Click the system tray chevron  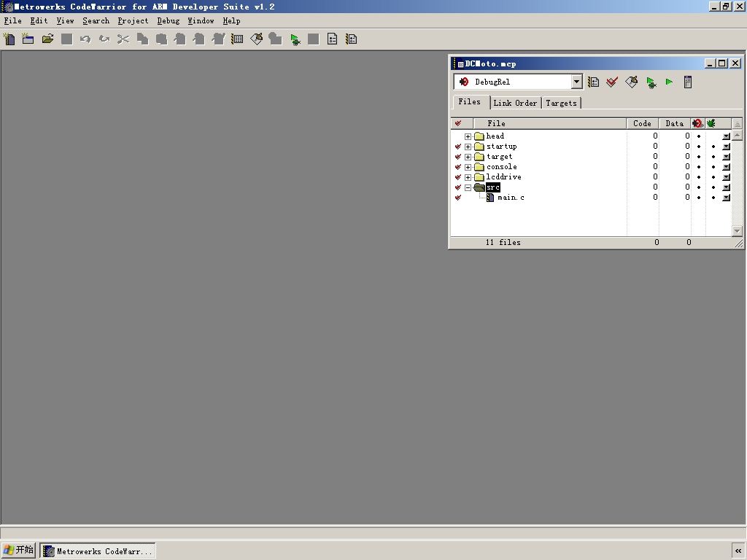pyautogui.click(x=738, y=551)
